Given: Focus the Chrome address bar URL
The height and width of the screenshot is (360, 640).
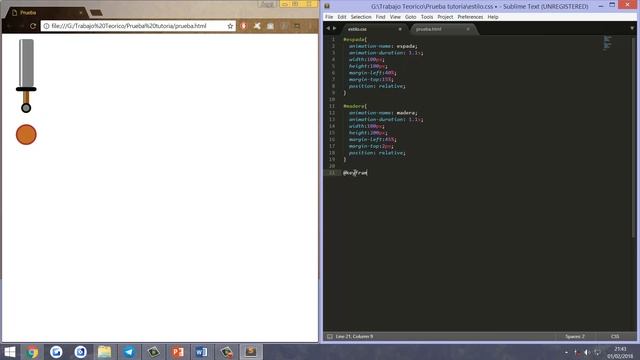Looking at the screenshot, I should point(129,26).
